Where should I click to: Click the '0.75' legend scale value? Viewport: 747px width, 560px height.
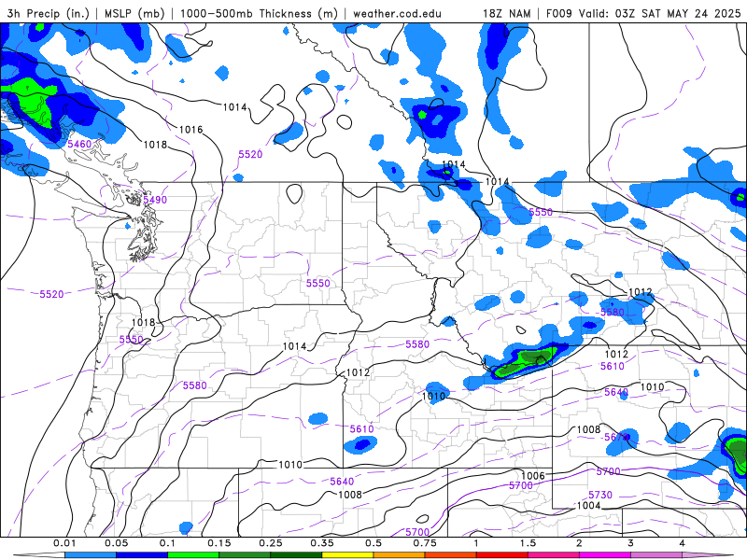pyautogui.click(x=425, y=543)
